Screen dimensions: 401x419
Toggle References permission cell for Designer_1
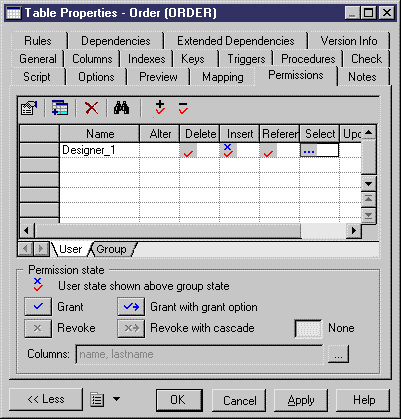(x=279, y=150)
